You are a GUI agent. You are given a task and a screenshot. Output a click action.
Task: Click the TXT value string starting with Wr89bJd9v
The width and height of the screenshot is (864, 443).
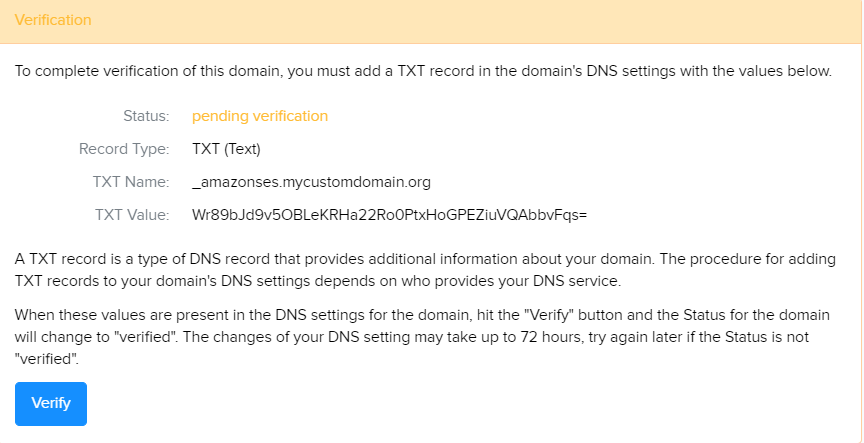click(389, 215)
